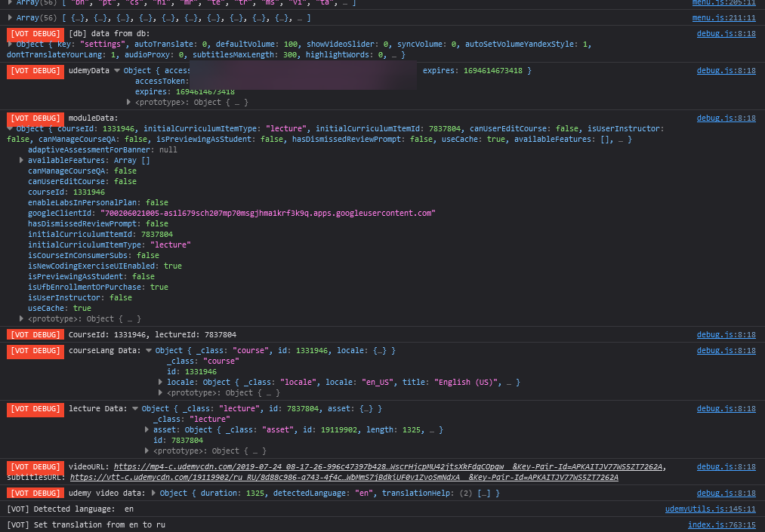This screenshot has height=532, width=765.
Task: Expand the prototype entry under moduleData
Action: coord(21,318)
